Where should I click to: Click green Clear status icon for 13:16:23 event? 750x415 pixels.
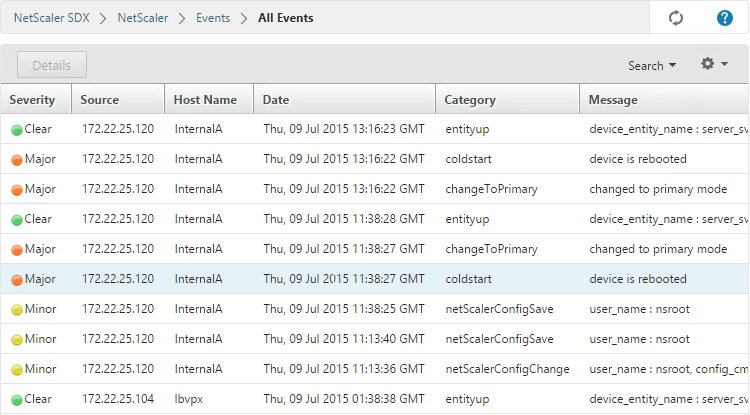[x=17, y=130]
